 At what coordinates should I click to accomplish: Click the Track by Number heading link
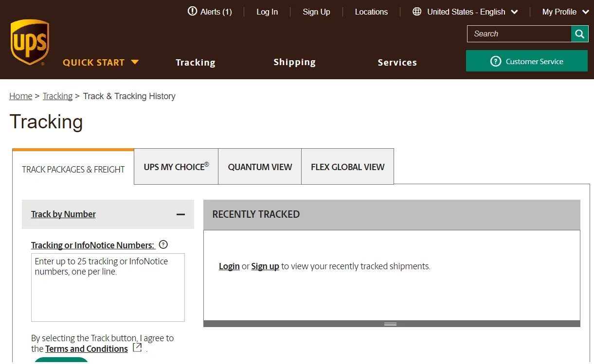pyautogui.click(x=63, y=214)
